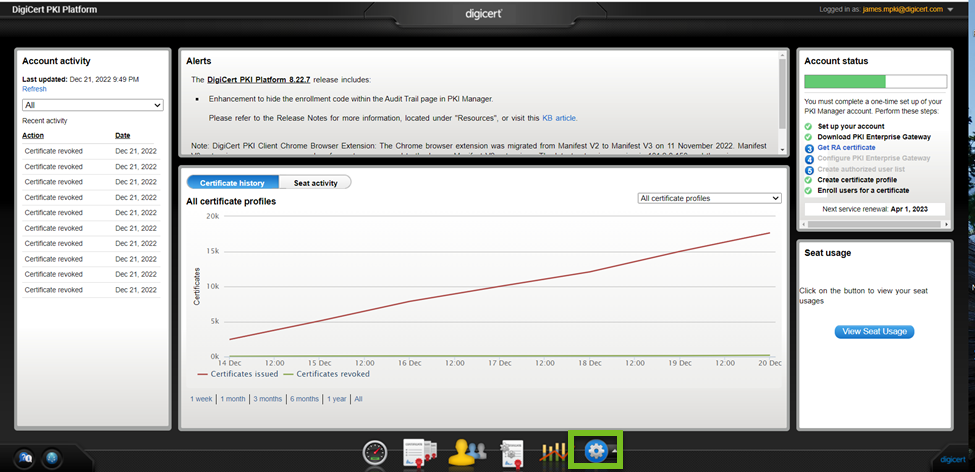Viewport: 975px width, 472px height.
Task: Click green check beside Set up your account
Action: pyautogui.click(x=808, y=126)
